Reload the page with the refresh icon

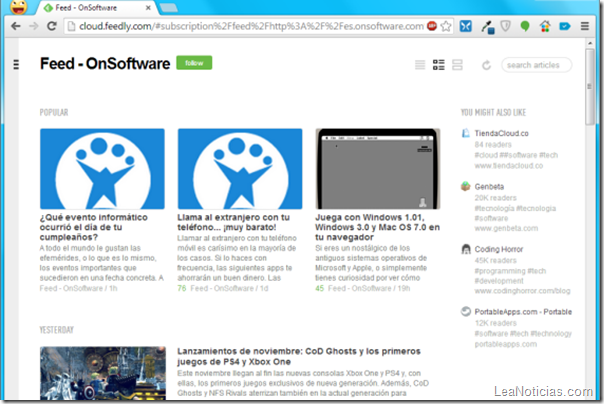(x=52, y=26)
